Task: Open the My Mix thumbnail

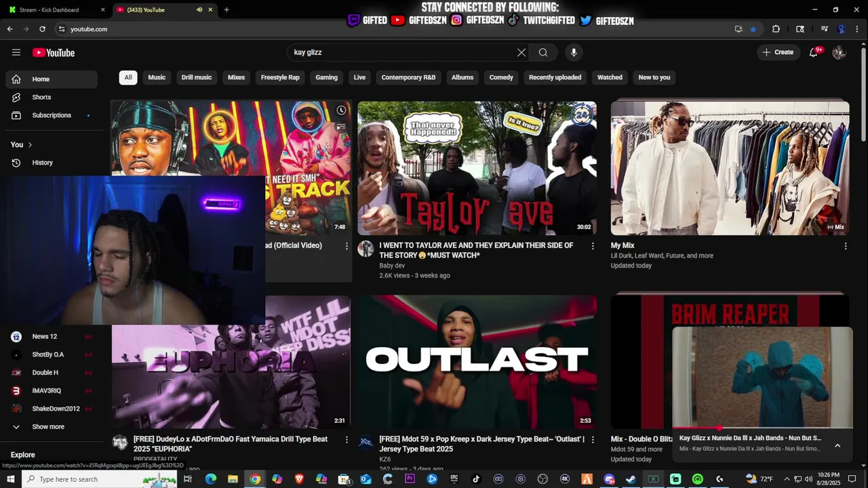Action: [x=730, y=168]
